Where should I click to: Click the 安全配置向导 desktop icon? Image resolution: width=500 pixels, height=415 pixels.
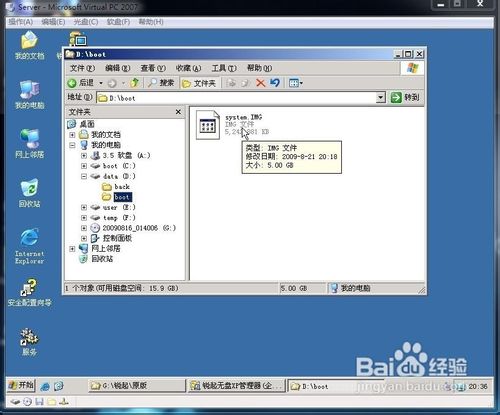pos(29,292)
